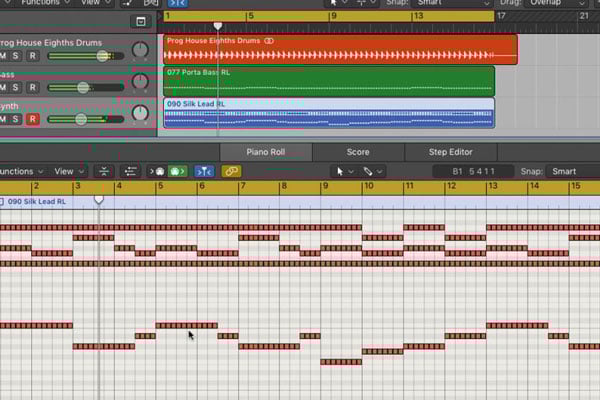Click the Synth track volume slider
The height and width of the screenshot is (400, 600).
click(x=82, y=119)
